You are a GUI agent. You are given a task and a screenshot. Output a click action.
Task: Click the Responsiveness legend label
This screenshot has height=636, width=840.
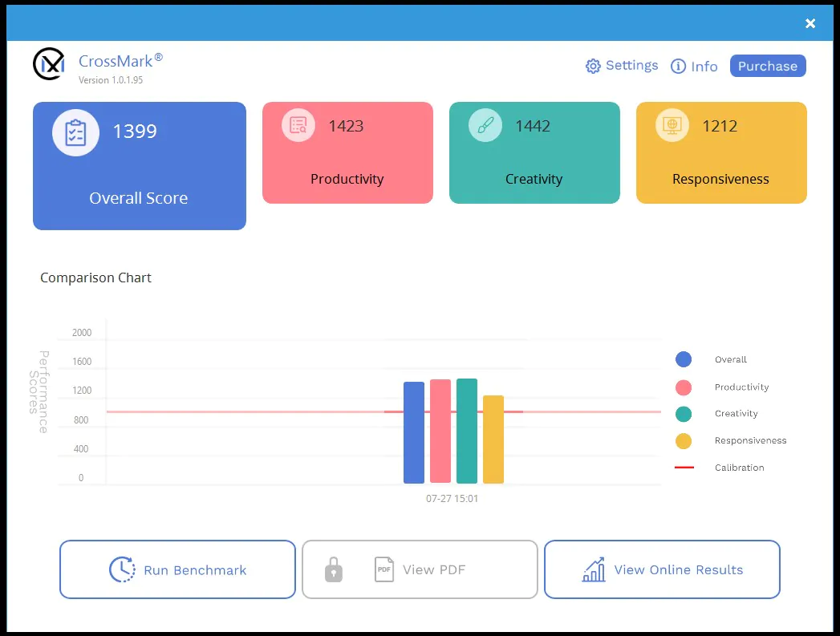(x=750, y=440)
